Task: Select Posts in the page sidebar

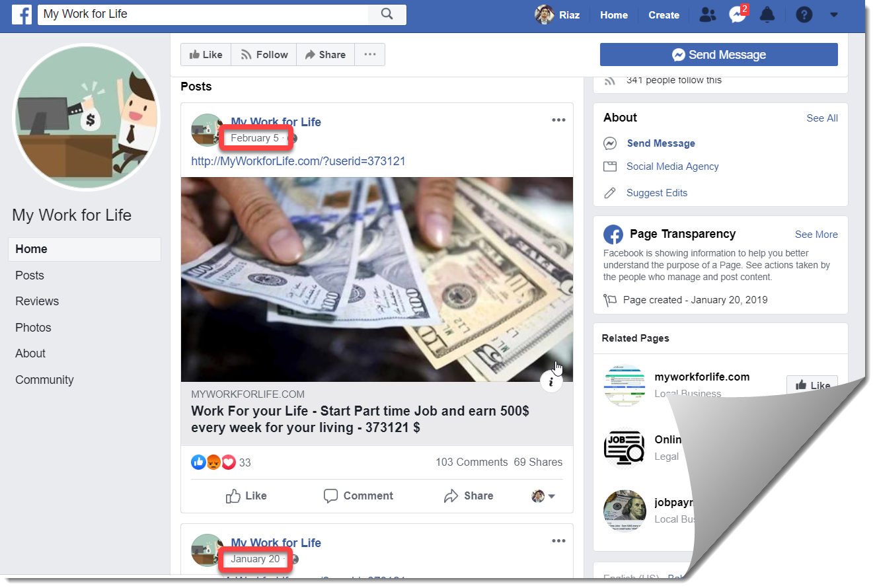Action: pos(30,276)
